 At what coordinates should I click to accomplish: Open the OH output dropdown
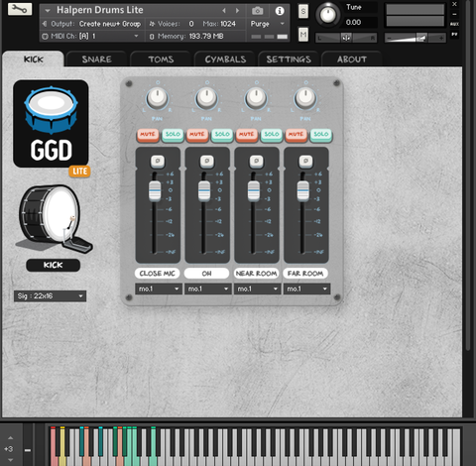tap(207, 289)
